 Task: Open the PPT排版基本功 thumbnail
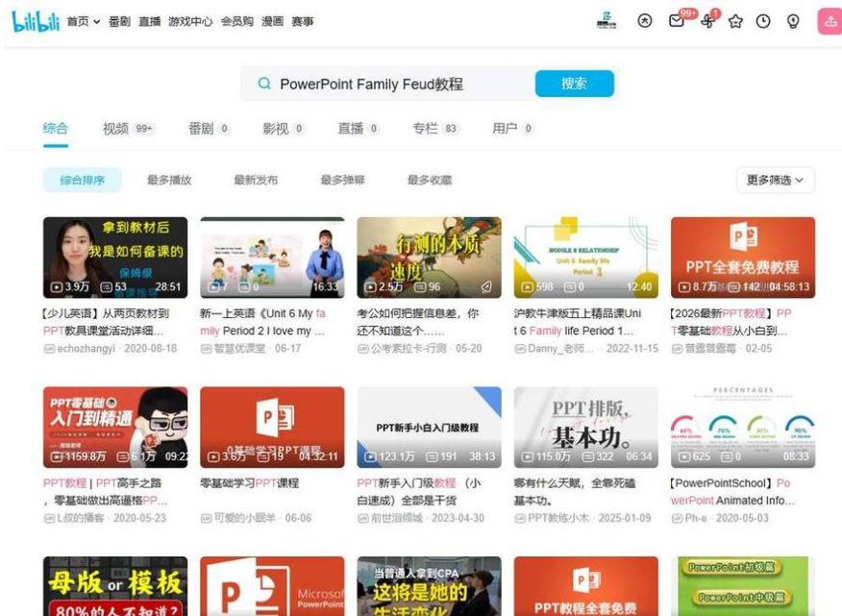(586, 427)
